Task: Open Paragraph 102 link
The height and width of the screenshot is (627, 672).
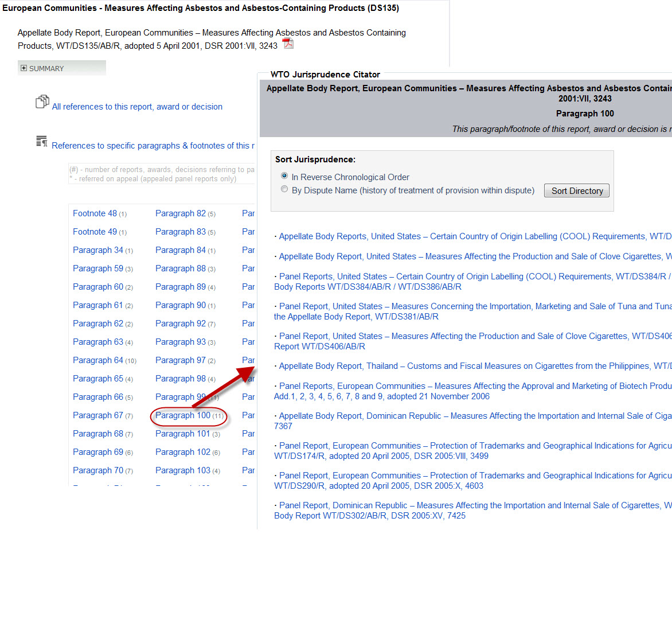Action: coord(183,453)
